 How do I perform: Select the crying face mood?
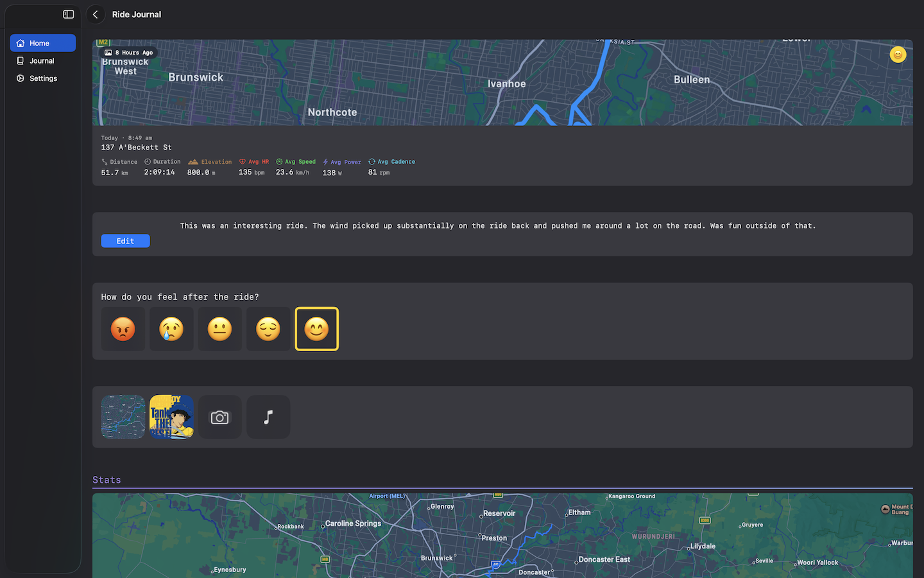point(171,329)
